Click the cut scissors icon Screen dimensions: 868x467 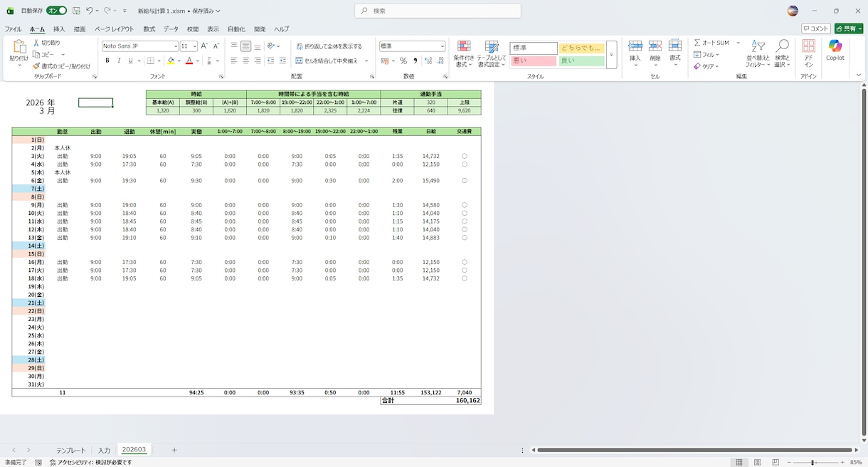tap(36, 43)
